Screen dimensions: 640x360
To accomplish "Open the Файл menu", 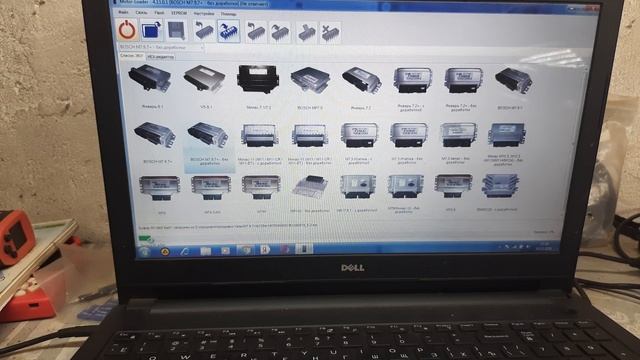I will pos(123,13).
